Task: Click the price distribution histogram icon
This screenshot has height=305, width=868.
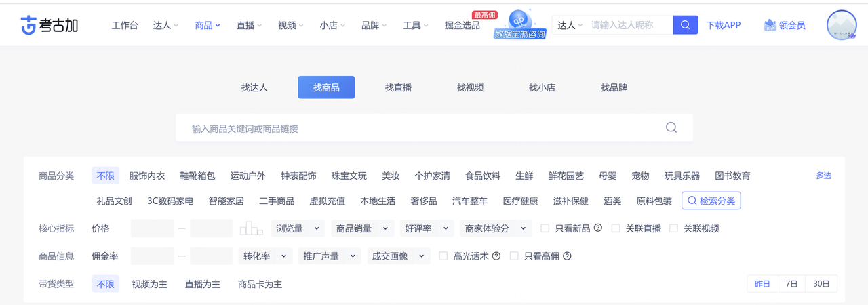Action: 251,228
